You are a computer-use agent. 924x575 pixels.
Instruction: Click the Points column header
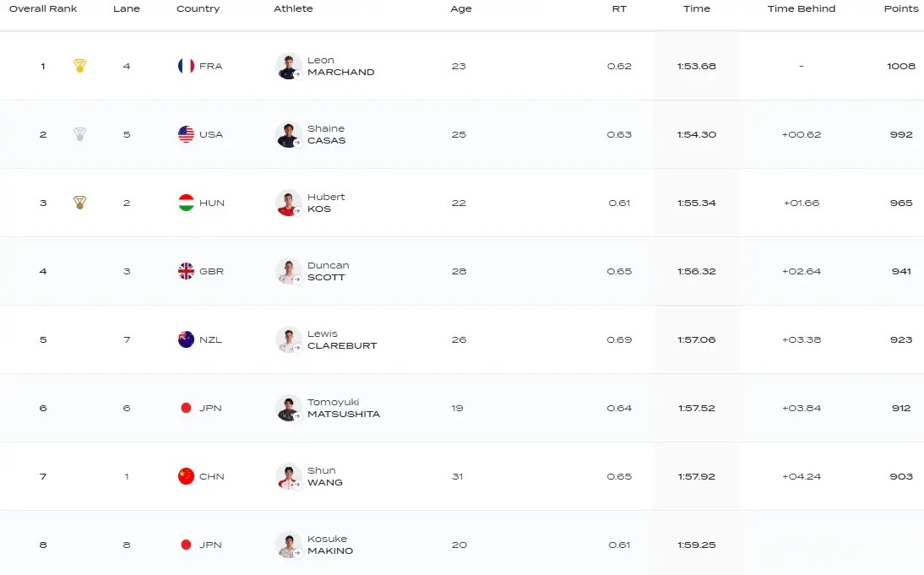(900, 8)
